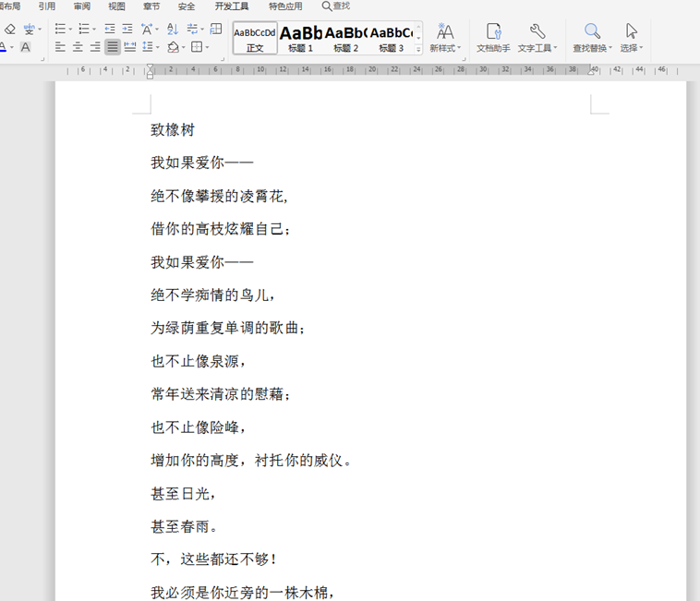Screen dimensions: 700x601
Task: Click the bulleted list icon
Action: [60, 29]
